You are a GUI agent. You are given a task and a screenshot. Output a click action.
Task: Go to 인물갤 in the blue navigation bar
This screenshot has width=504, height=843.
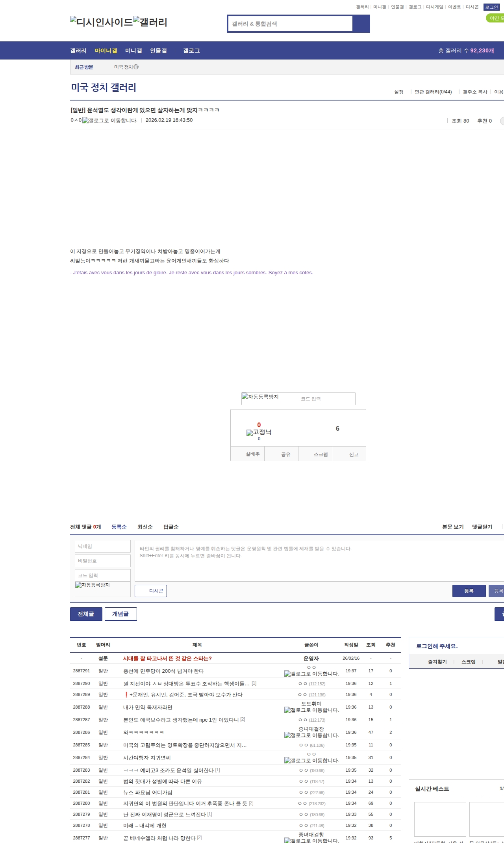[x=158, y=51]
